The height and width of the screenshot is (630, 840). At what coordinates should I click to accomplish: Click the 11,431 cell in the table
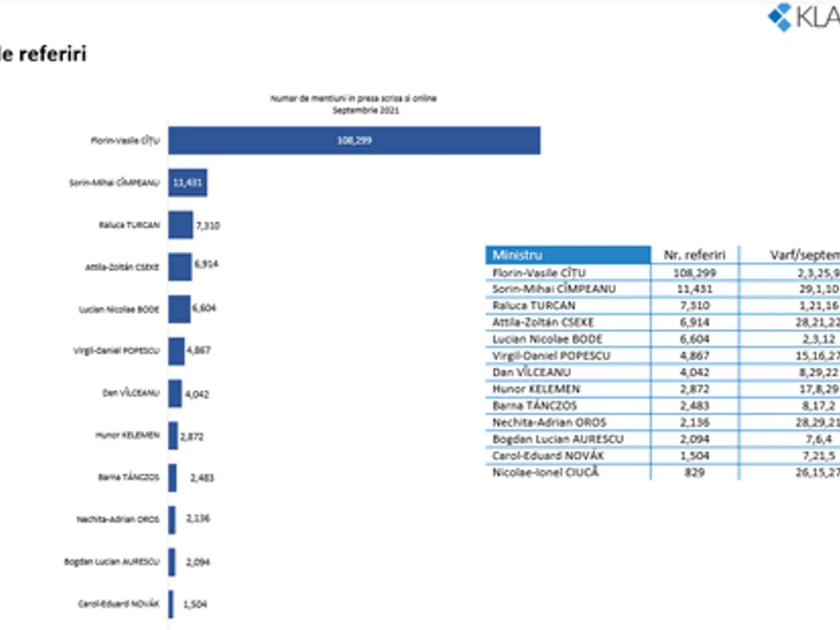[x=694, y=289]
